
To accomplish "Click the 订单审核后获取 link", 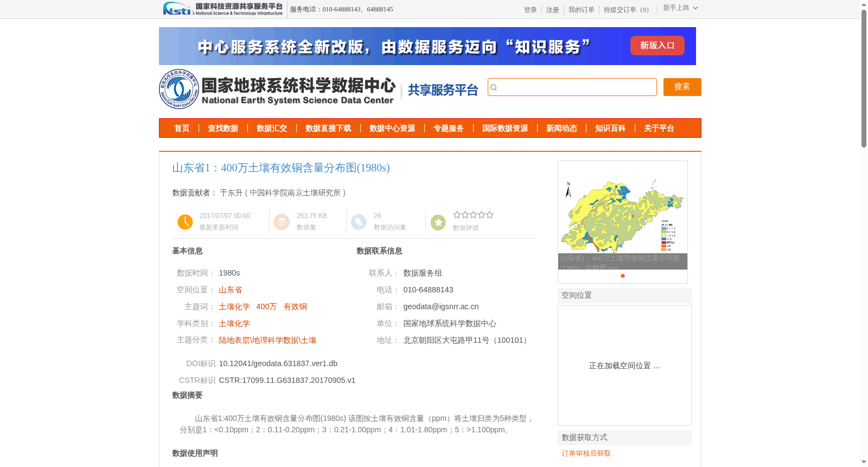I will [x=586, y=453].
